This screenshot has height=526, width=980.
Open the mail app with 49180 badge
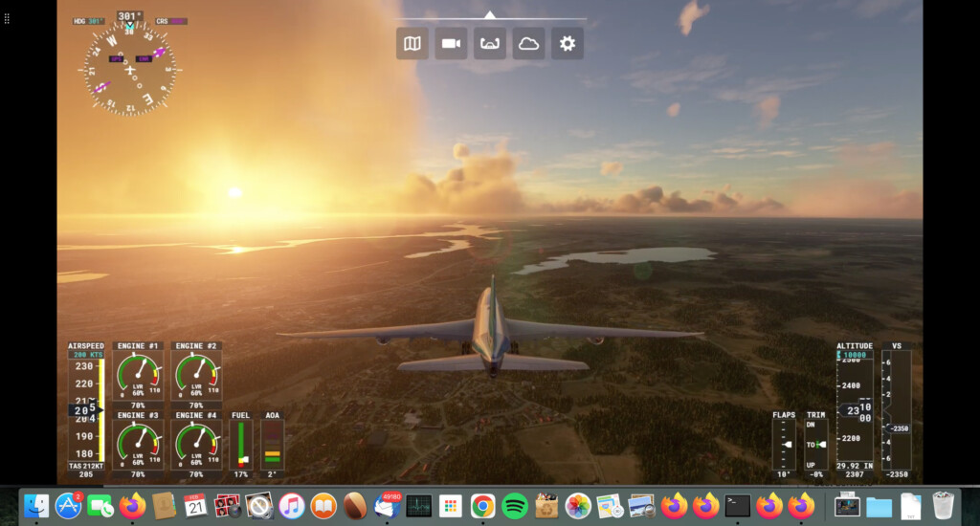387,505
